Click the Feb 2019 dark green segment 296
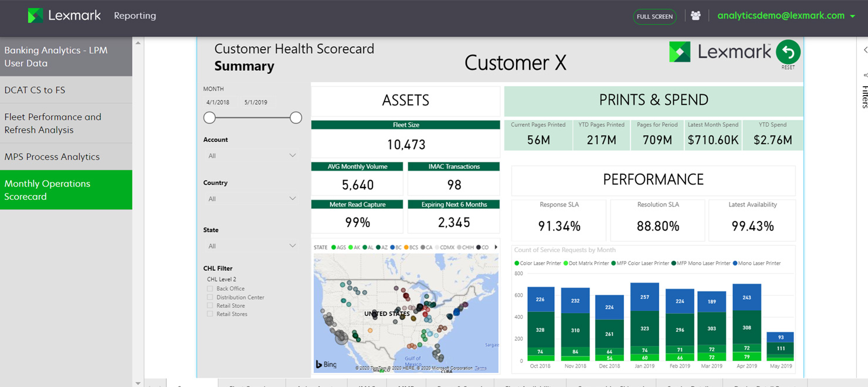 680,330
